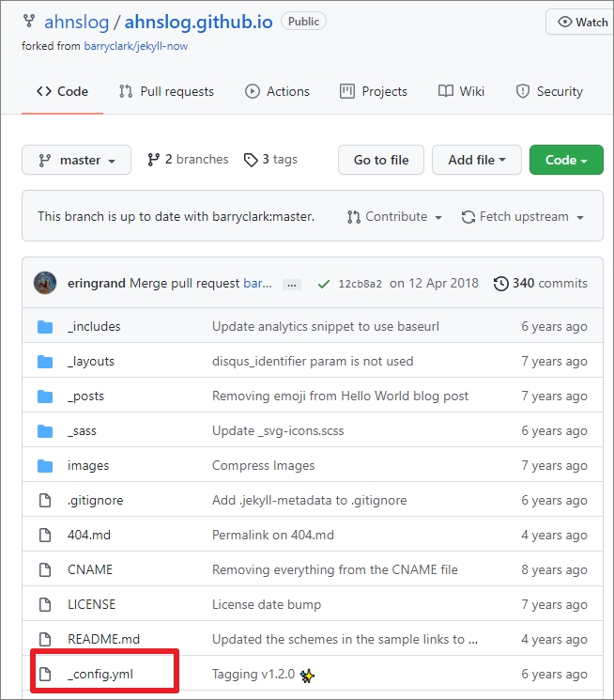View the 2 branches link
The image size is (614, 700).
click(188, 160)
